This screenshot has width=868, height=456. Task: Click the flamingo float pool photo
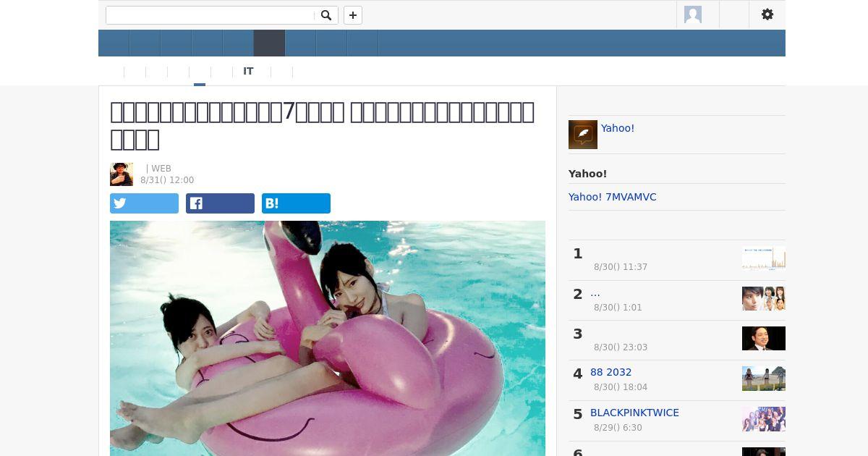pos(328,338)
